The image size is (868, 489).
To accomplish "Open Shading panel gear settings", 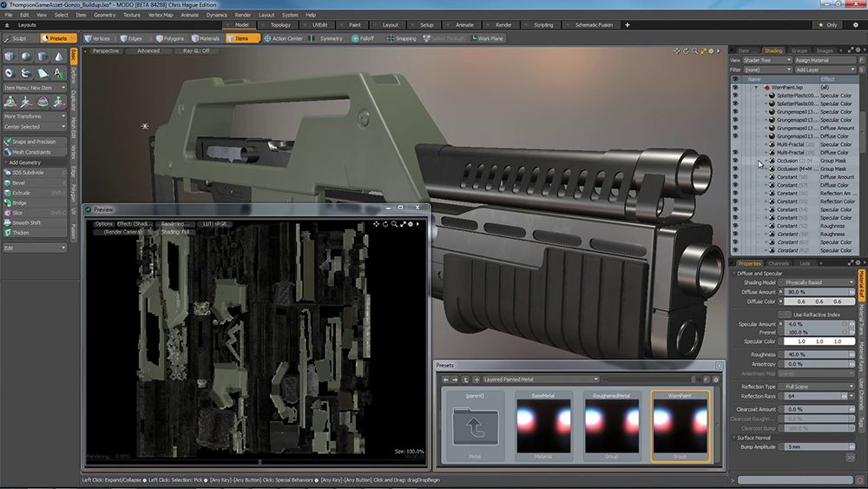I will [x=858, y=50].
